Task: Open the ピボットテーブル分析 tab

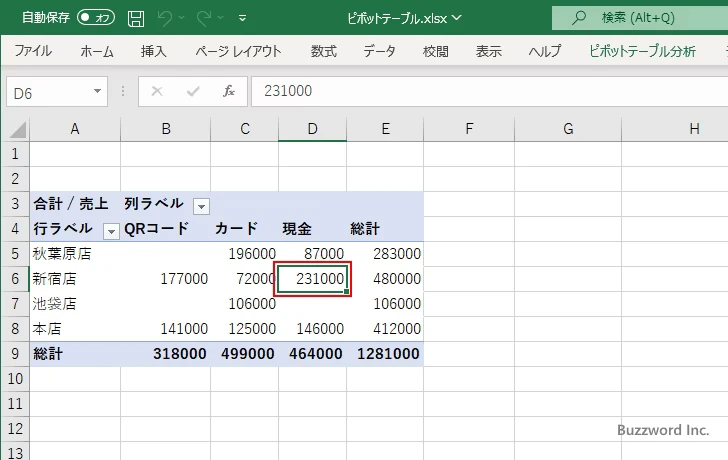Action: (x=643, y=51)
